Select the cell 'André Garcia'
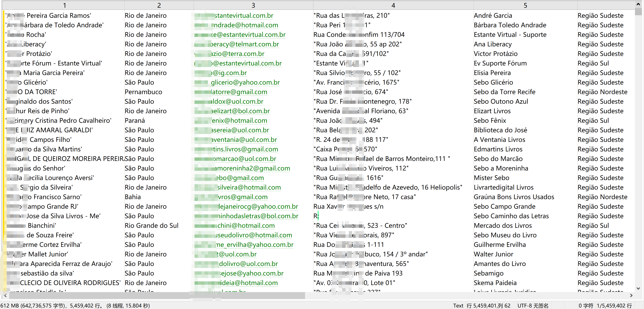The image size is (644, 309). click(493, 15)
